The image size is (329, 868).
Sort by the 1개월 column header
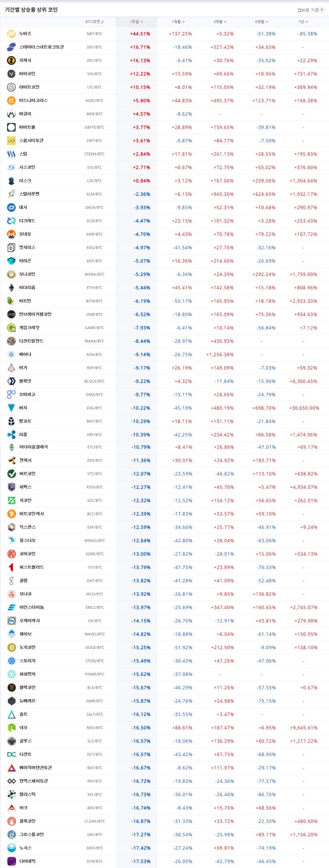point(178,22)
